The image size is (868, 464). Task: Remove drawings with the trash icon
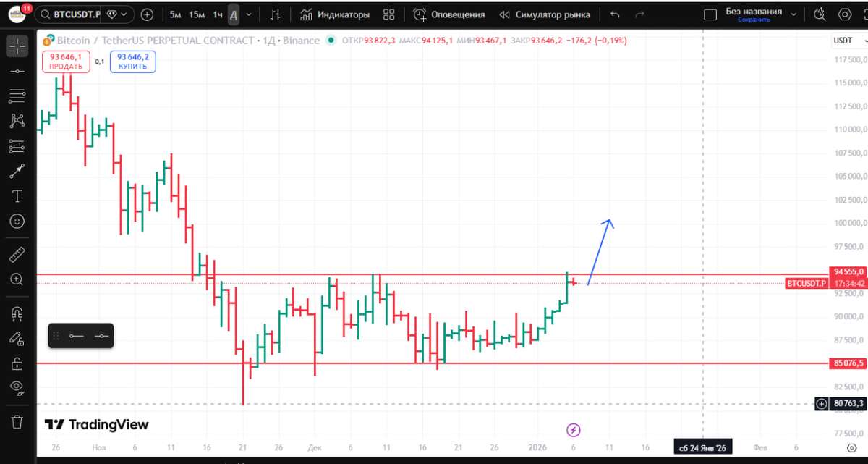[x=17, y=421]
